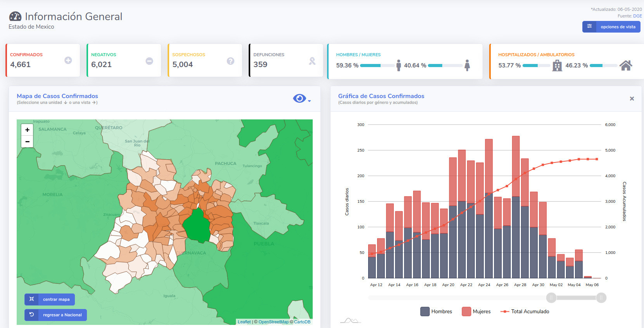Click the dashboard gauge icon beside Información General

(15, 16)
